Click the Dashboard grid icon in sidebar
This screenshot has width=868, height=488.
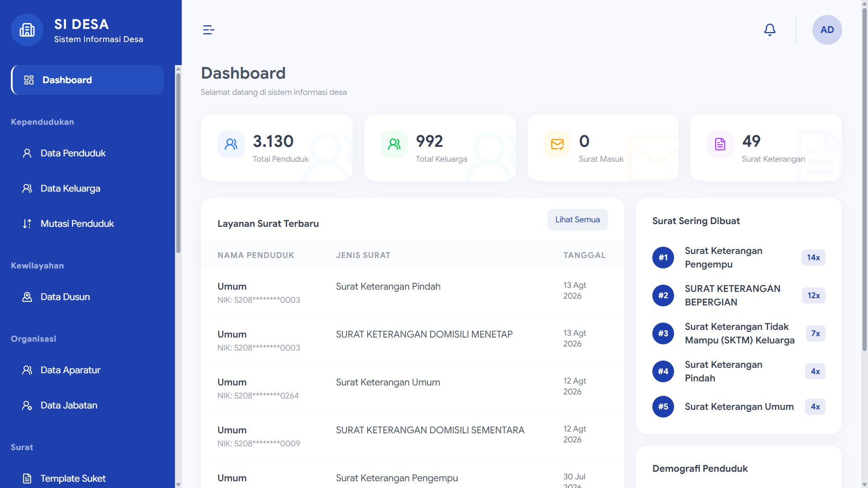[x=29, y=80]
